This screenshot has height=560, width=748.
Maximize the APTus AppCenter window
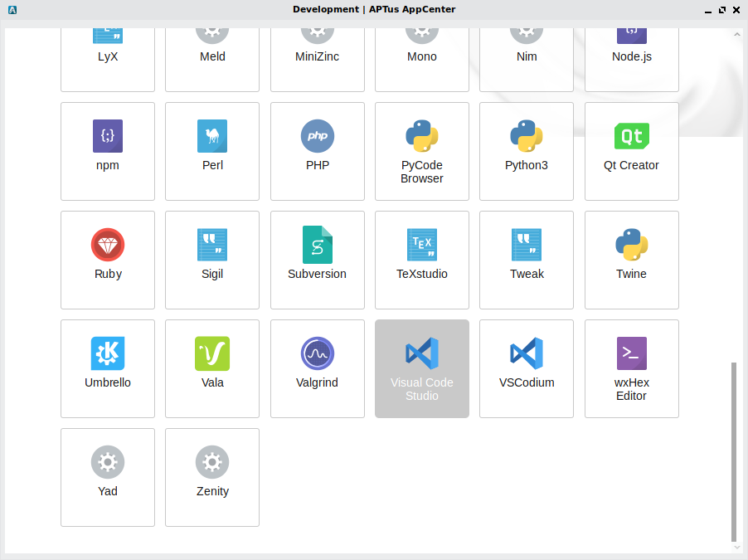click(722, 10)
